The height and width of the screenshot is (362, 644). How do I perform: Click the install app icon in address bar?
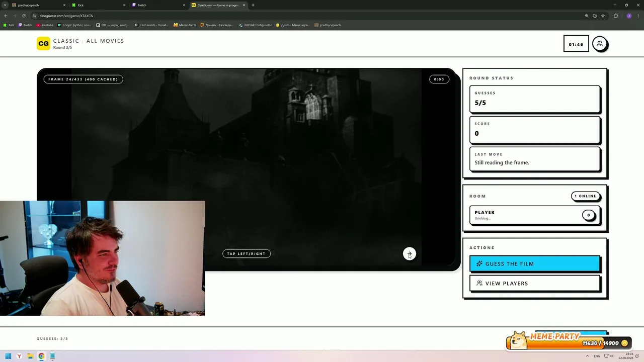click(x=595, y=16)
